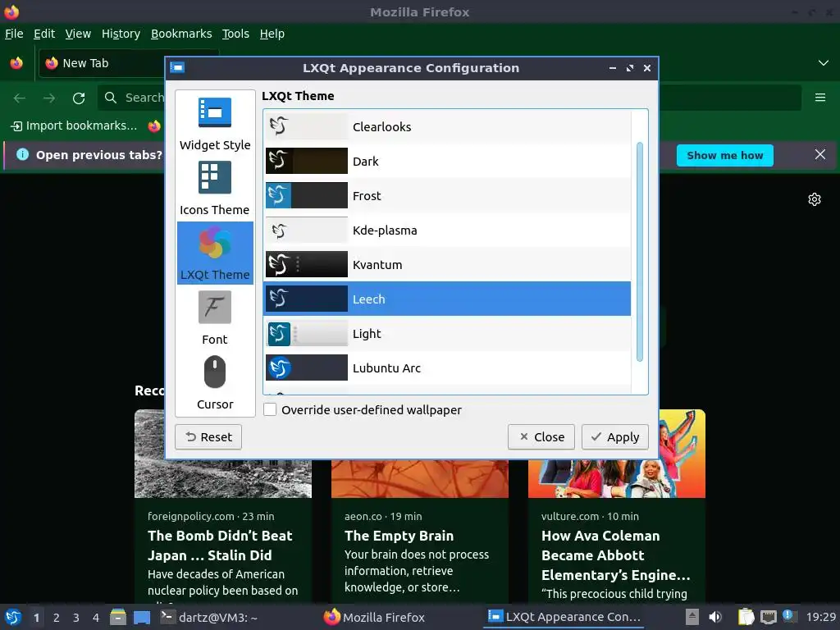Open the Font settings section

pyautogui.click(x=215, y=317)
